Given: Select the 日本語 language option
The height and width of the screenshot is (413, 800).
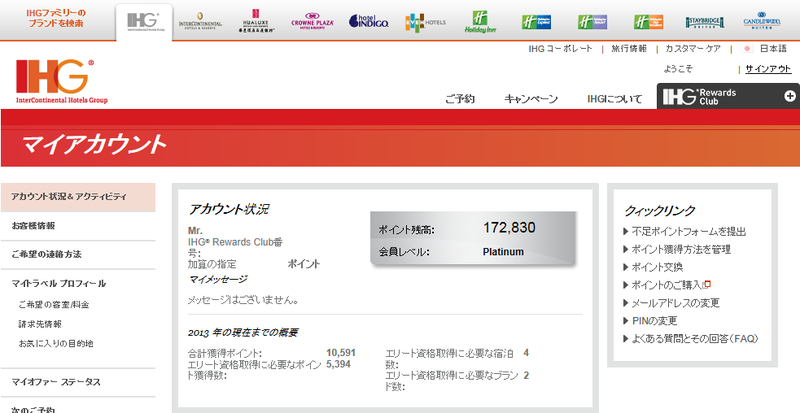Looking at the screenshot, I should tap(773, 49).
